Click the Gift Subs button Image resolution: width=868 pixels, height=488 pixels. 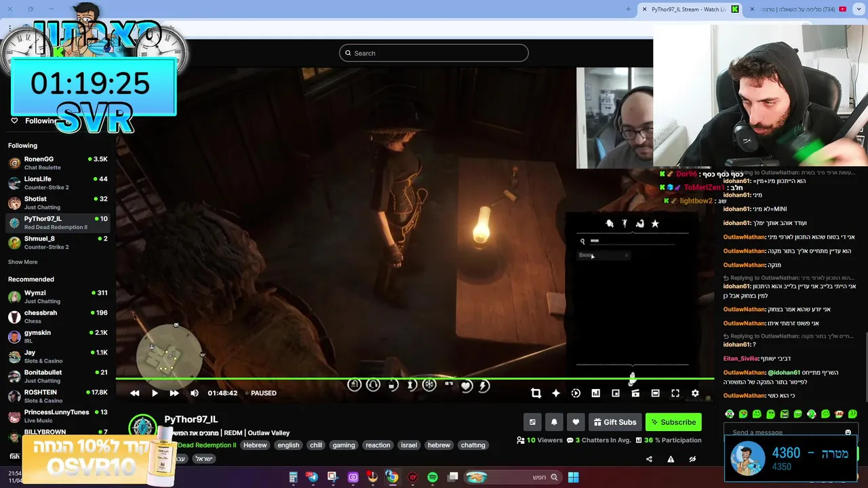click(x=615, y=422)
